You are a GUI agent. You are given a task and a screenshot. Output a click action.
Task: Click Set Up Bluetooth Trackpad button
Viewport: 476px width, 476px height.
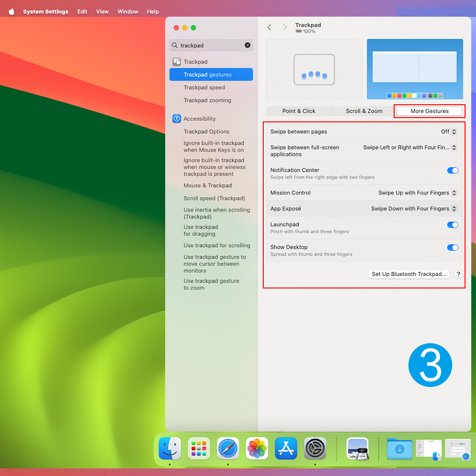pyautogui.click(x=409, y=274)
